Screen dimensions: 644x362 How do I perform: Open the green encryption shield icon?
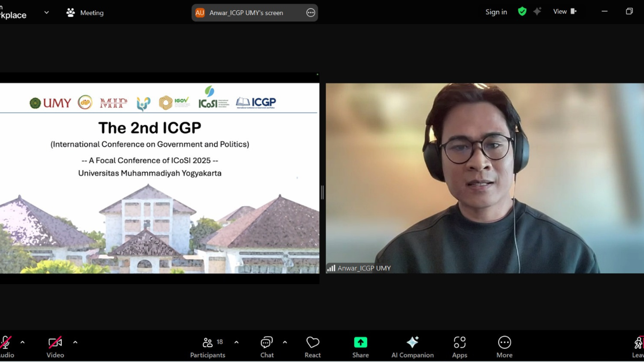click(x=522, y=11)
